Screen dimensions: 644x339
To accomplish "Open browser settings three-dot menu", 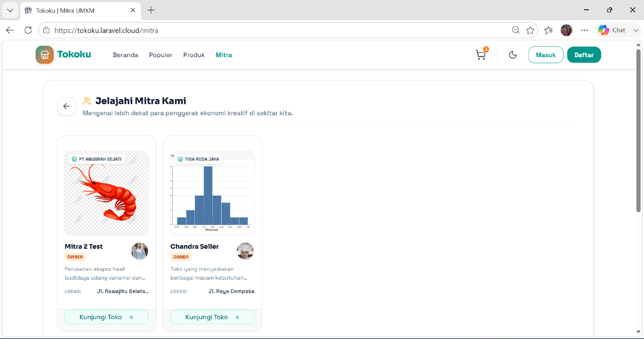I will coord(585,30).
